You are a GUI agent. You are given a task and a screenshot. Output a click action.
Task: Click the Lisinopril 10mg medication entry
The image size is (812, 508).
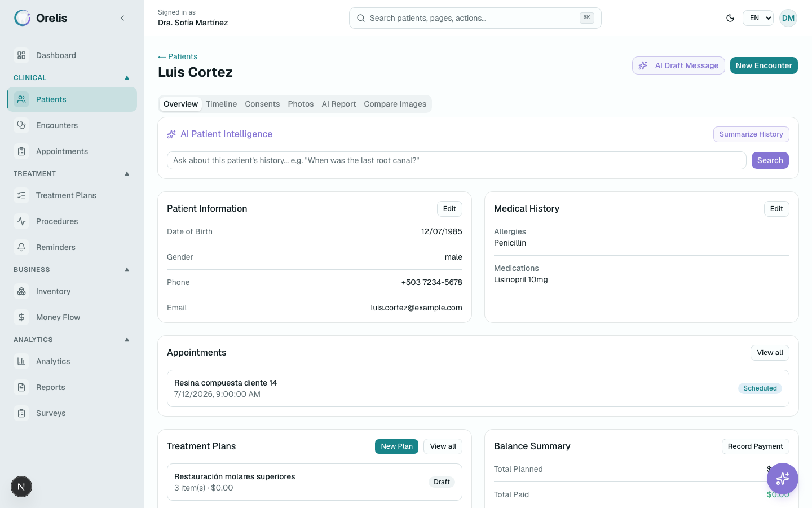click(x=520, y=279)
